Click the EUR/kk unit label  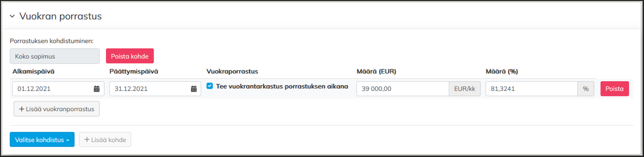[465, 89]
